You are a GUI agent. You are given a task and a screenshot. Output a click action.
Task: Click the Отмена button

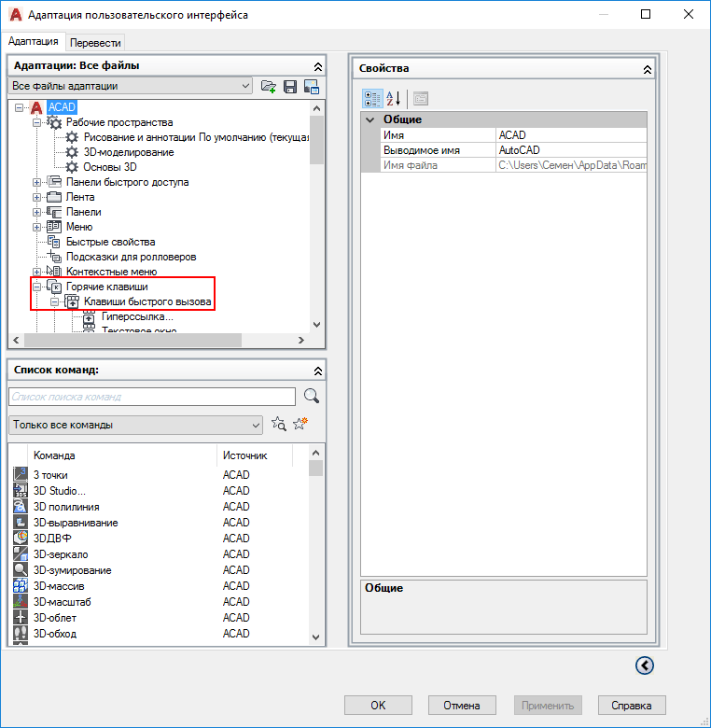tap(461, 705)
